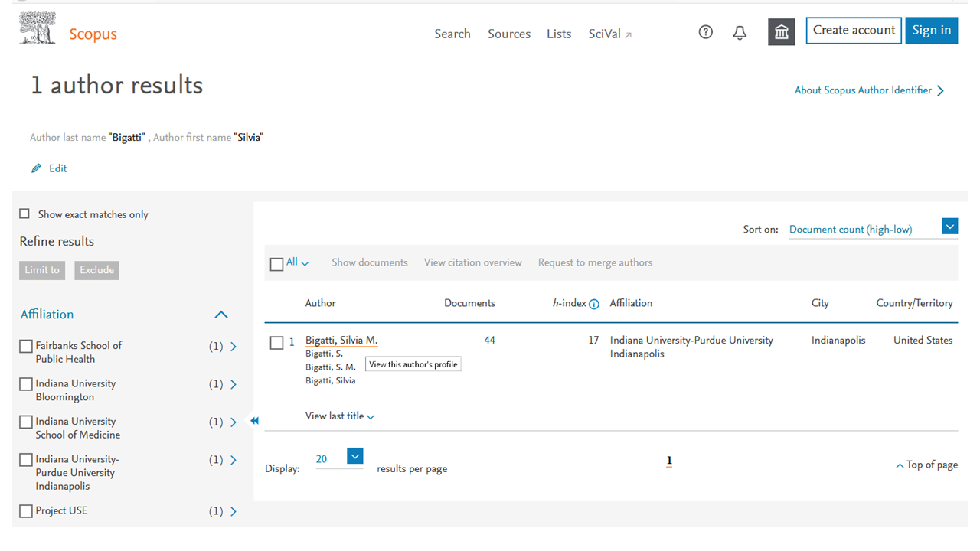Viewport: 980px width, 551px height.
Task: Open About Scopus Author Identifier link
Action: (x=863, y=90)
